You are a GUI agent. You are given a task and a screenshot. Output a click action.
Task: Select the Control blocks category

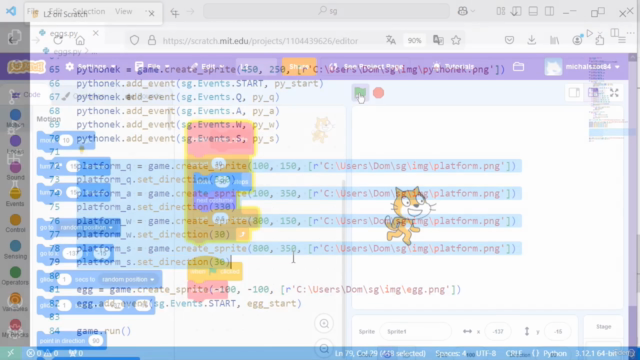(x=15, y=223)
